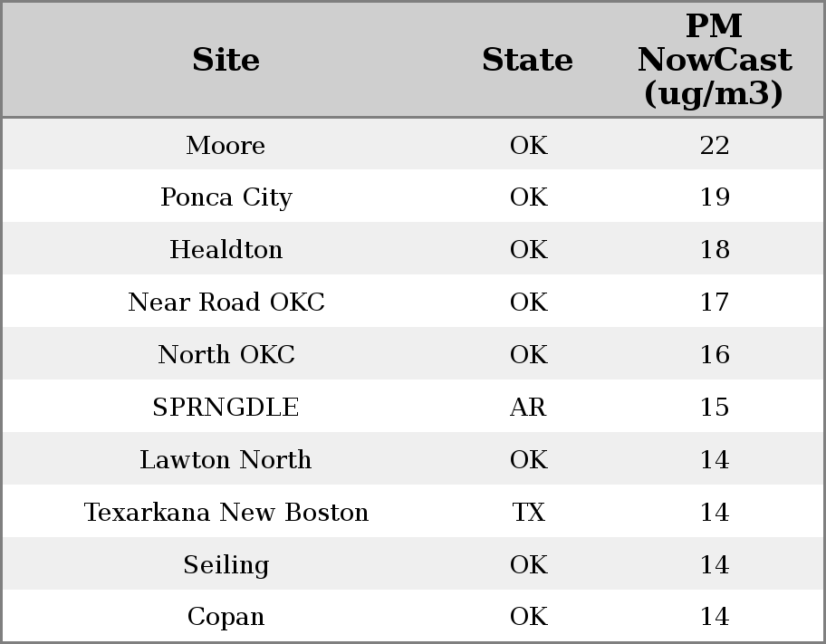Screen dimensions: 826x644
Task: Click the PM value 17 cell
Action: tap(714, 302)
